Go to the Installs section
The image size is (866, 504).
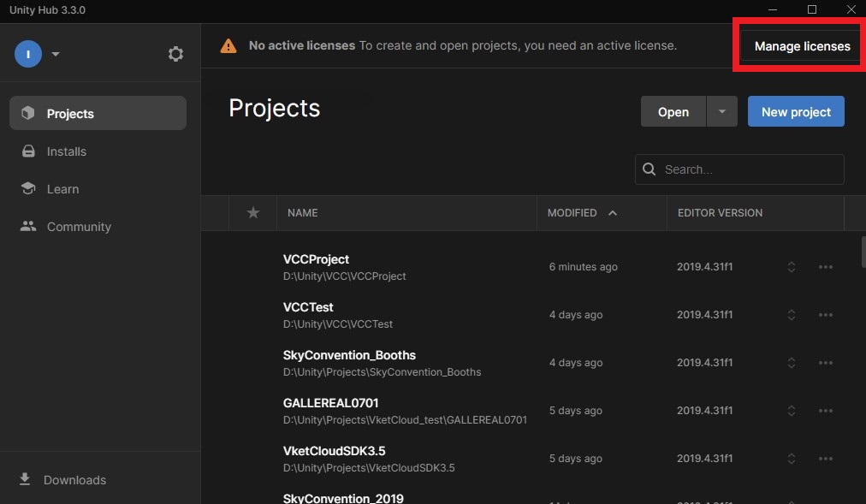pos(66,151)
